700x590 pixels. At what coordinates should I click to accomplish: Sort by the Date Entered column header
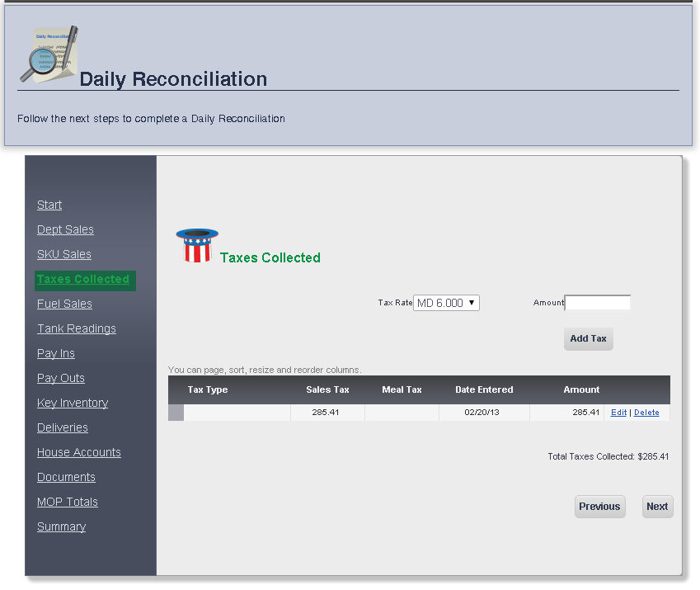[x=484, y=389]
